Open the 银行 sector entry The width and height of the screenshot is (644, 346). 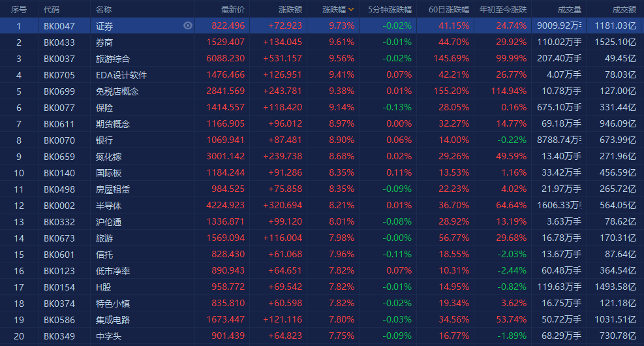[x=104, y=140]
